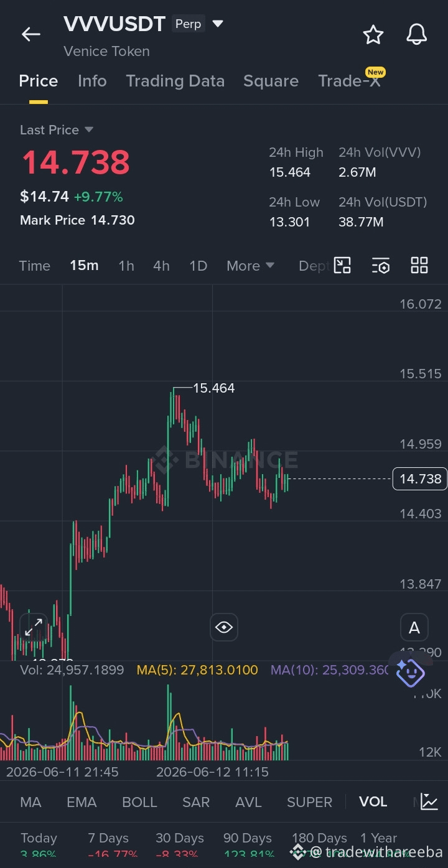Image resolution: width=448 pixels, height=868 pixels.
Task: Click the Perp contract badge
Action: [189, 24]
